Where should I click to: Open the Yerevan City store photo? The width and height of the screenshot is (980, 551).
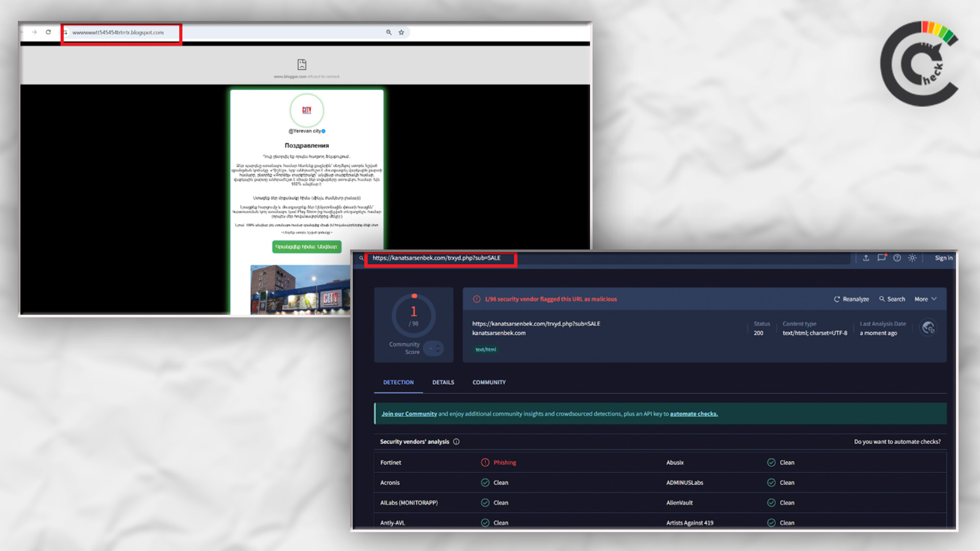pyautogui.click(x=300, y=289)
